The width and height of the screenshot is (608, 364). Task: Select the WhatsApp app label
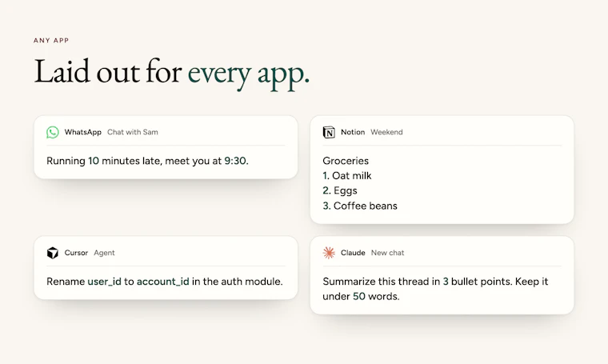point(82,132)
